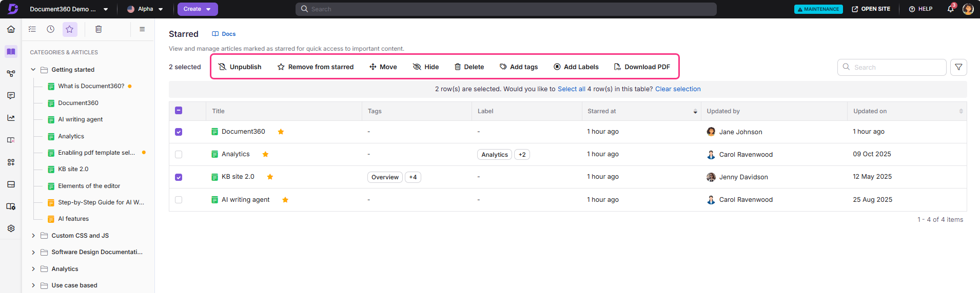The width and height of the screenshot is (980, 293).
Task: Unstar the KB site 2.0 star
Action: (270, 177)
